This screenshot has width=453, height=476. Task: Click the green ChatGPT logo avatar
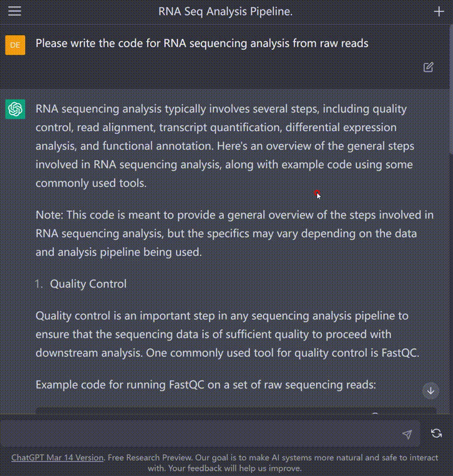(15, 109)
